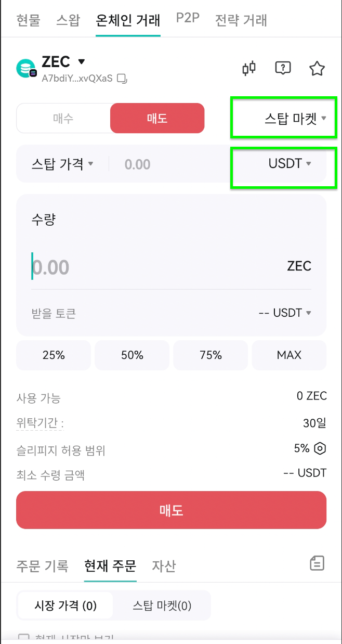Open the order list icon above 시장 가격
Screen dimensions: 342x644
[317, 563]
